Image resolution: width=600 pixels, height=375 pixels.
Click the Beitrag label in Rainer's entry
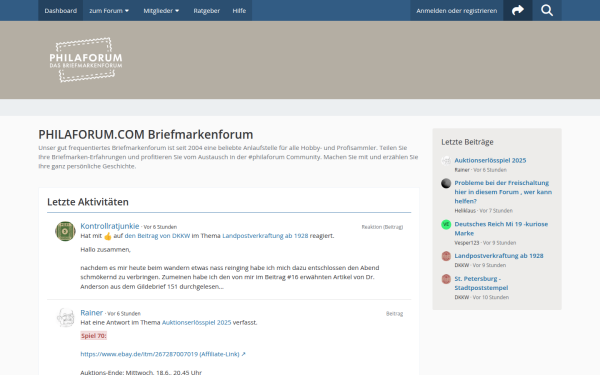pos(394,313)
